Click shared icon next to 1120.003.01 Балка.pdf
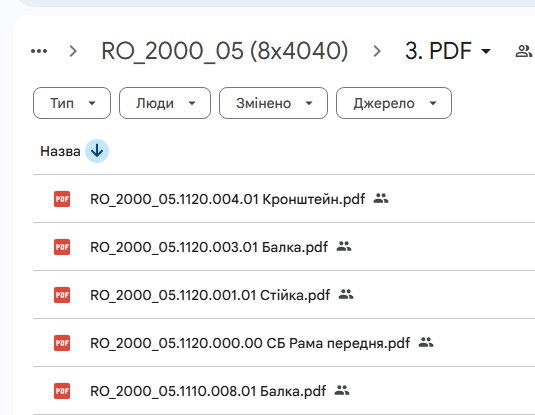The height and width of the screenshot is (415, 535). pos(344,246)
